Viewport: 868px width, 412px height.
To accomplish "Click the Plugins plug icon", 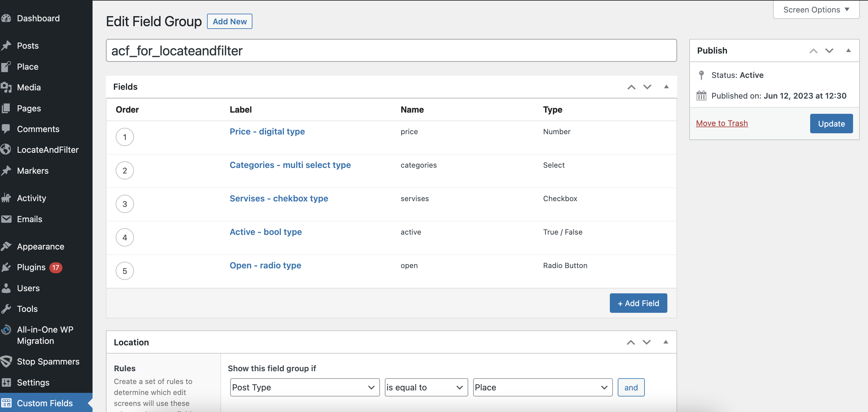I will tap(6, 267).
